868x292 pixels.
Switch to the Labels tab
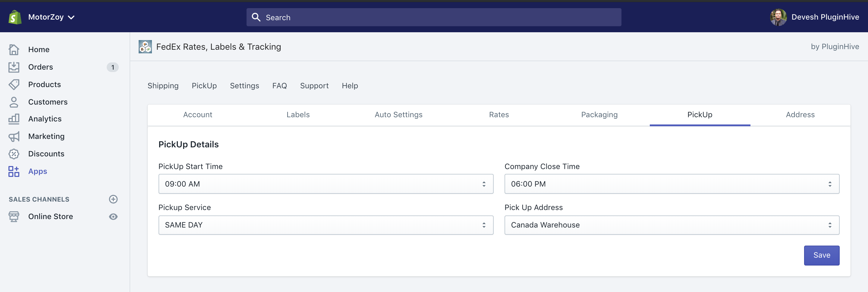[x=298, y=115]
